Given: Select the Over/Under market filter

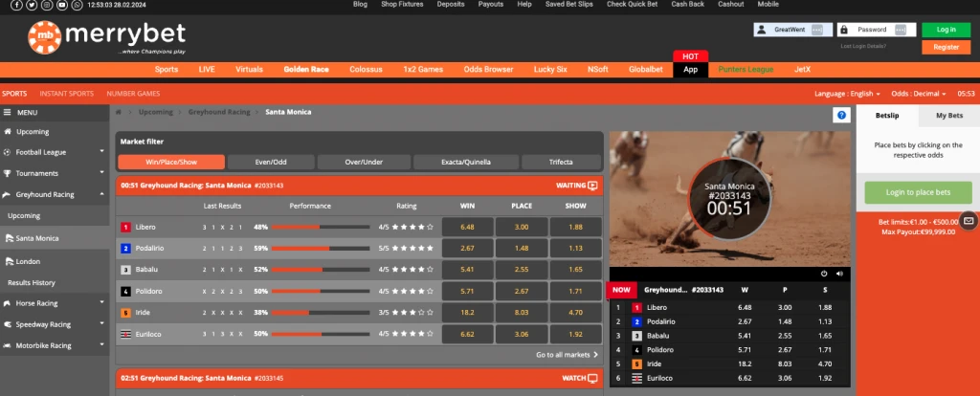Looking at the screenshot, I should pyautogui.click(x=363, y=162).
